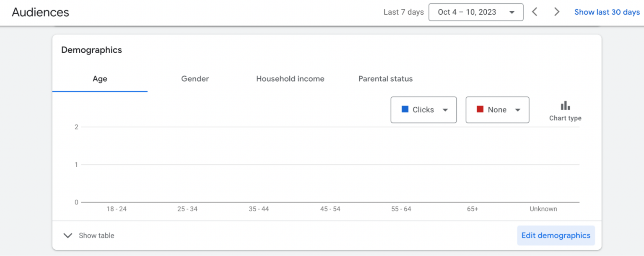The height and width of the screenshot is (256, 644).
Task: Click the Unknown age axis label
Action: coord(543,209)
